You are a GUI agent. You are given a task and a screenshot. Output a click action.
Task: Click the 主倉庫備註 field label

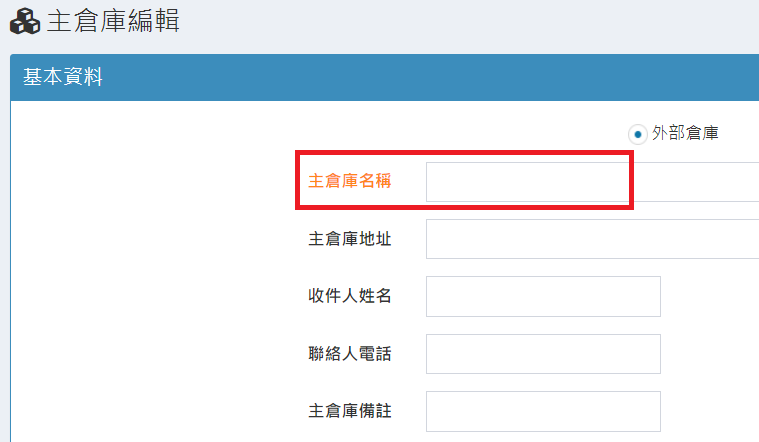point(349,411)
